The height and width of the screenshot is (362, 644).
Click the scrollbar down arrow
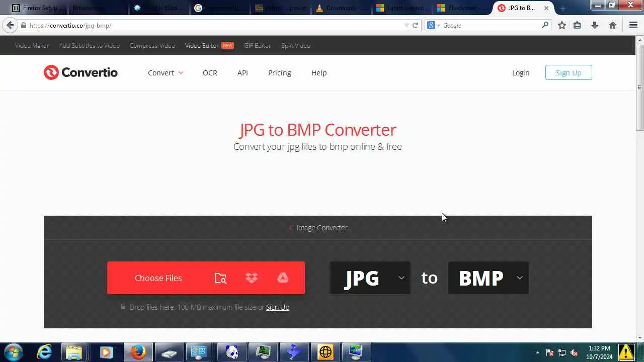click(x=640, y=338)
